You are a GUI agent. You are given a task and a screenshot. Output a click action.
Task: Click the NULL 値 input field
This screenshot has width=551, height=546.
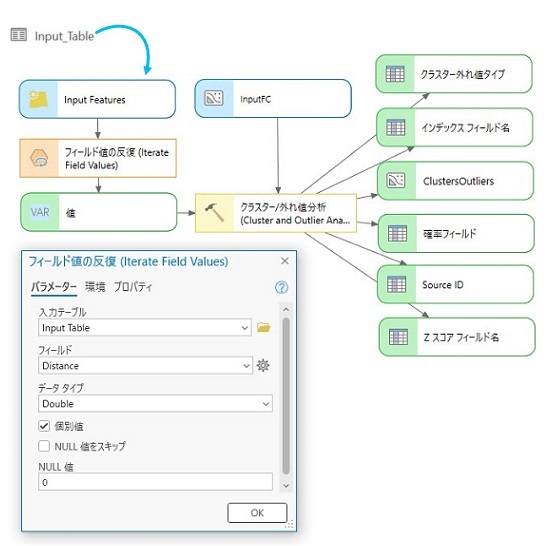[x=155, y=482]
